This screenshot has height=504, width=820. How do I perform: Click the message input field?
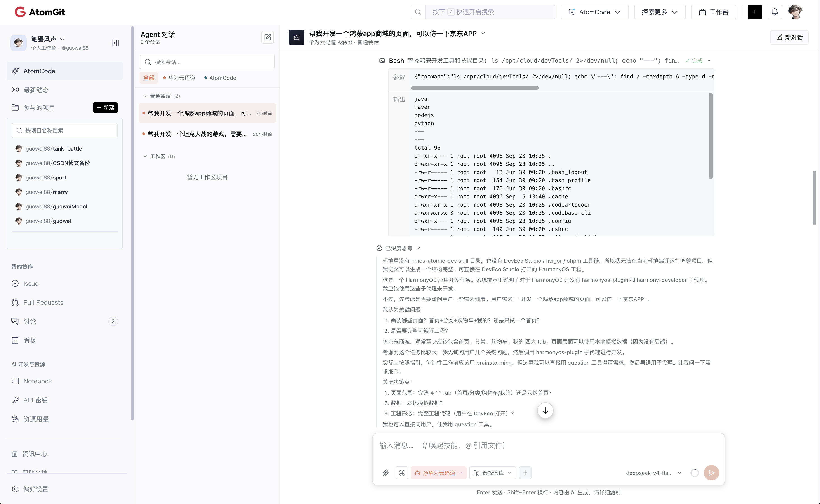pos(548,446)
